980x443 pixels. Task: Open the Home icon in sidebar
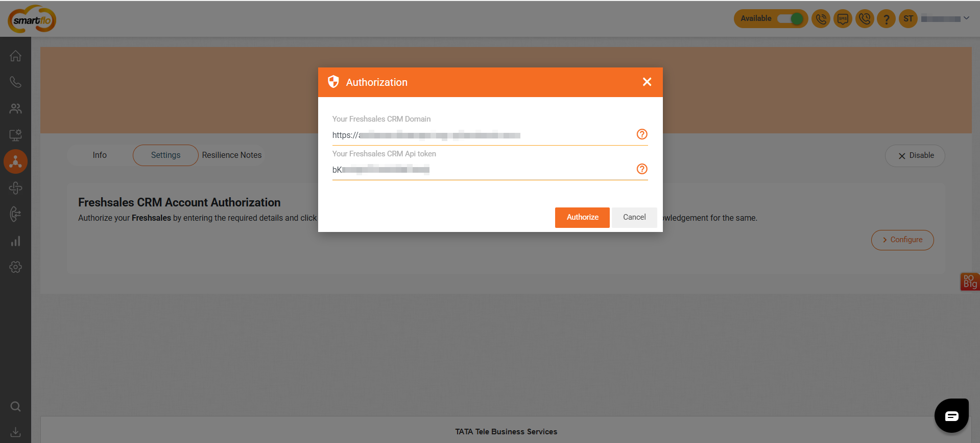[15, 56]
